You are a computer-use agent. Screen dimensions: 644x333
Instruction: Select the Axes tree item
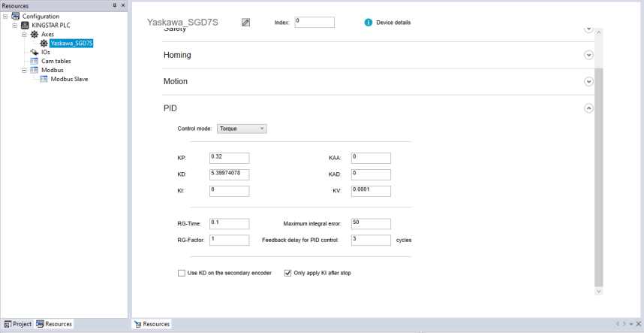click(47, 35)
